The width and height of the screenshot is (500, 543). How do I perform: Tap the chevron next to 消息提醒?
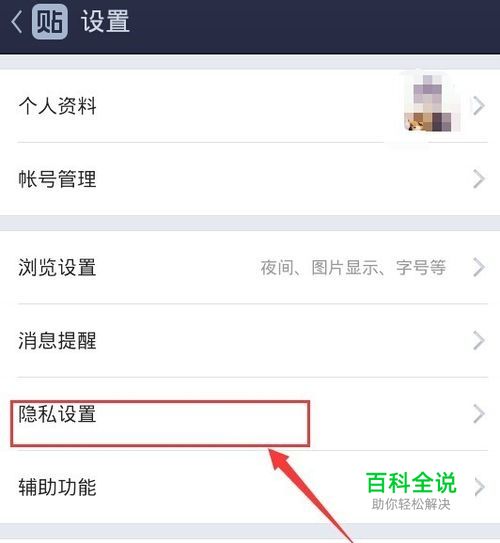479,340
